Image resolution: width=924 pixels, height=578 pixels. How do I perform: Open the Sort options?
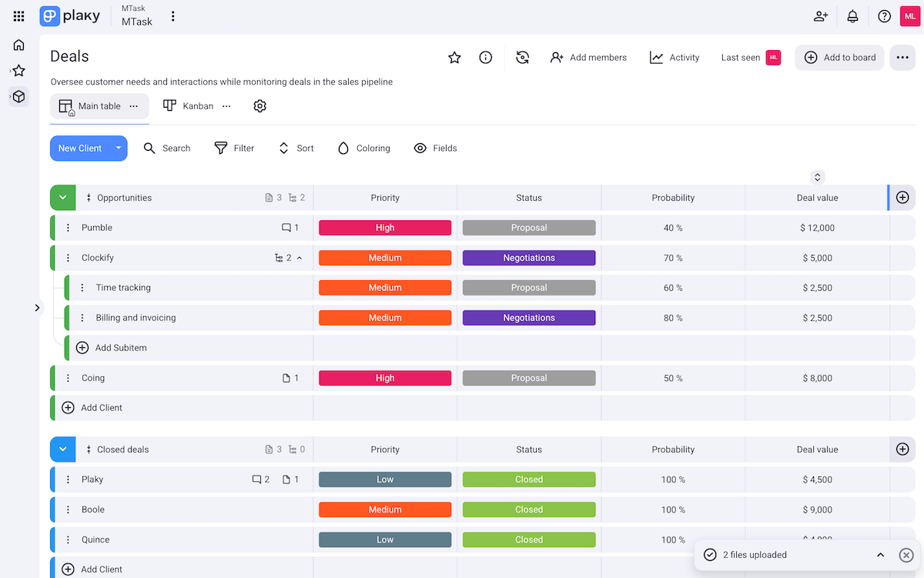coord(296,148)
